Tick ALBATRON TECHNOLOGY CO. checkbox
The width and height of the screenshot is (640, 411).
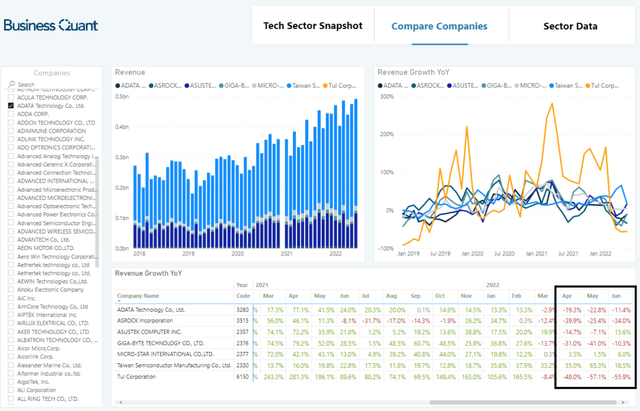11,340
